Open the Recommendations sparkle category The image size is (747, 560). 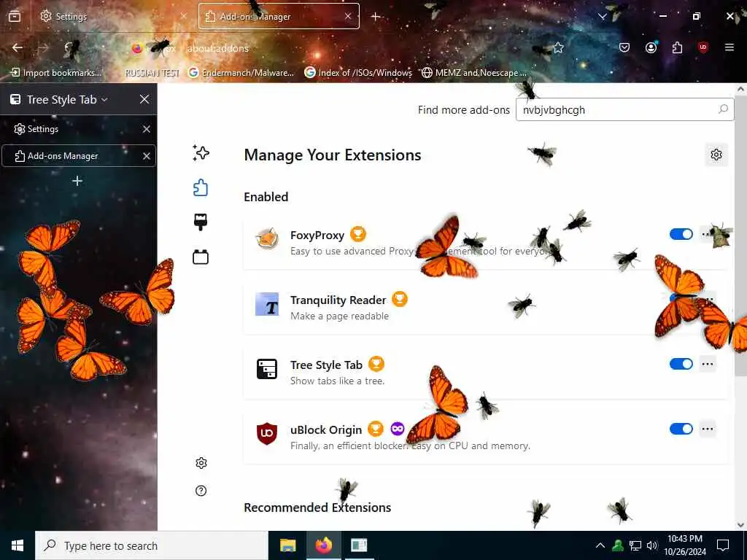tap(201, 153)
